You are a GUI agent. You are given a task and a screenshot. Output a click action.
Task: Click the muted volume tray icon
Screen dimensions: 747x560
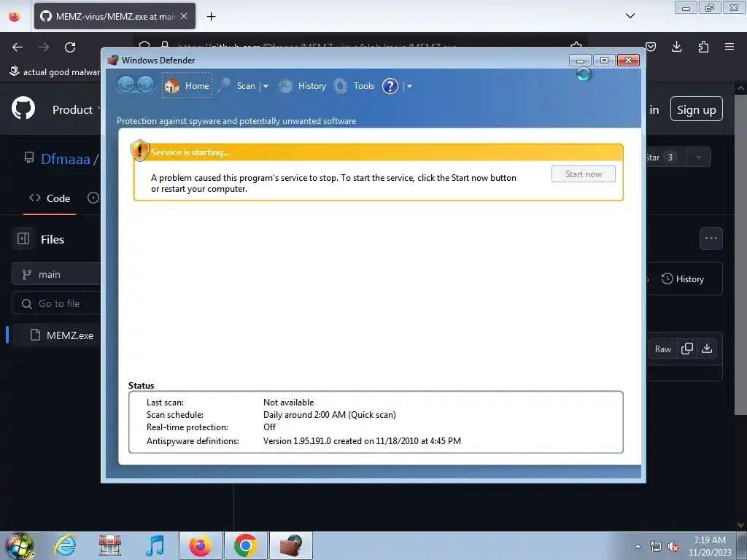click(x=673, y=547)
